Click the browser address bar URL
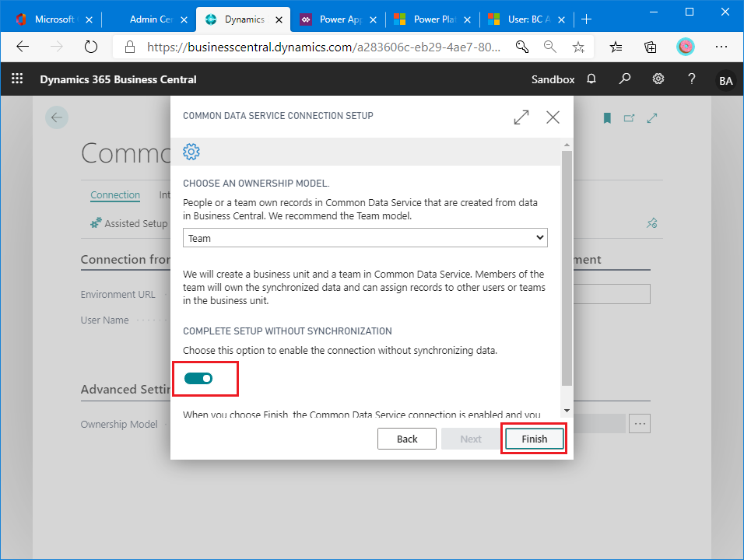 click(324, 47)
